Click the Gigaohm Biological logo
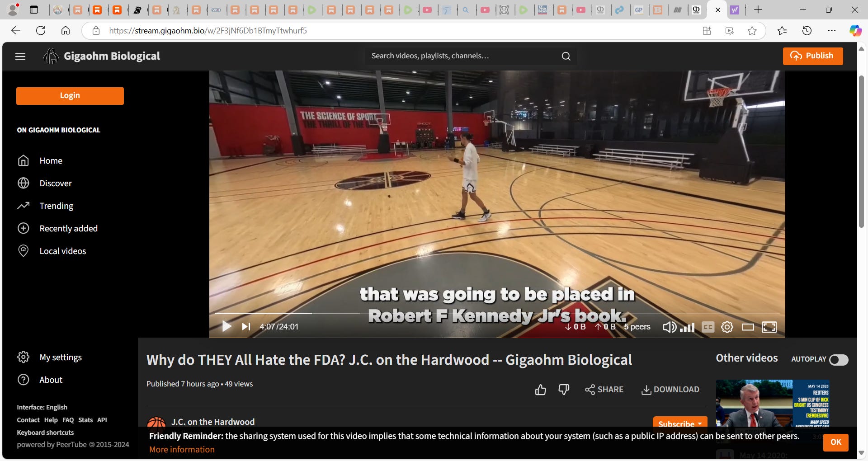The height and width of the screenshot is (461, 868). (x=101, y=56)
